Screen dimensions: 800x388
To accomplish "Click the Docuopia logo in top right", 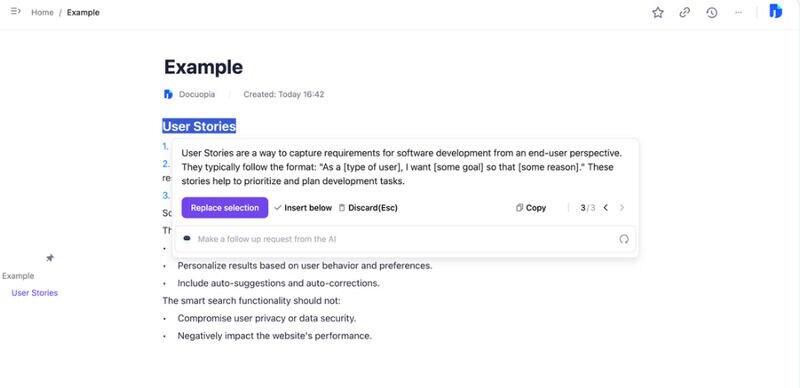I will 776,11.
